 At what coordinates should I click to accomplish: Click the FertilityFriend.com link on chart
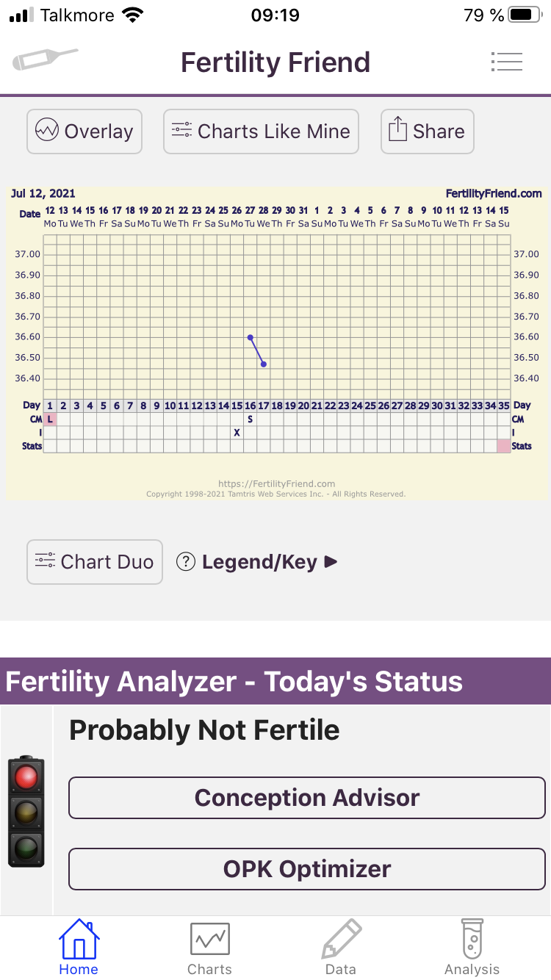coord(493,194)
